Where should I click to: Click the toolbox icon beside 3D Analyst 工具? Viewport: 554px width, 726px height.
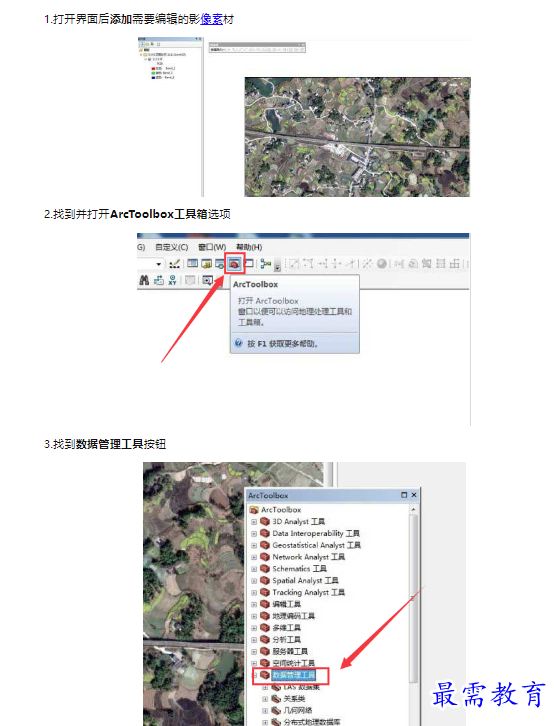(265, 522)
